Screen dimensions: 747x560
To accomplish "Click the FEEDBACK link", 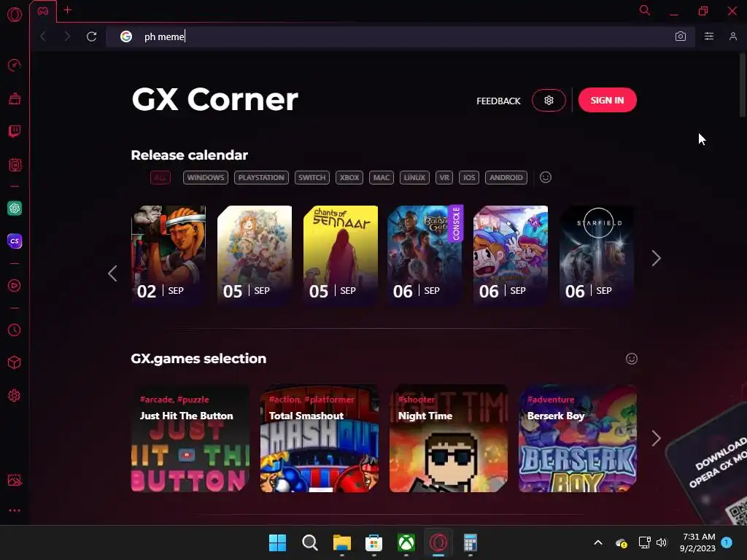I will 498,101.
